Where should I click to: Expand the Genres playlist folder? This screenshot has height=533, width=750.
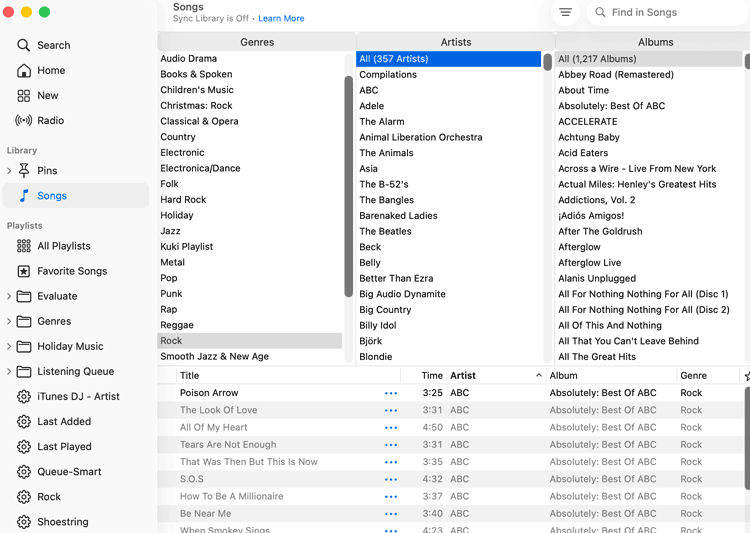coord(9,321)
